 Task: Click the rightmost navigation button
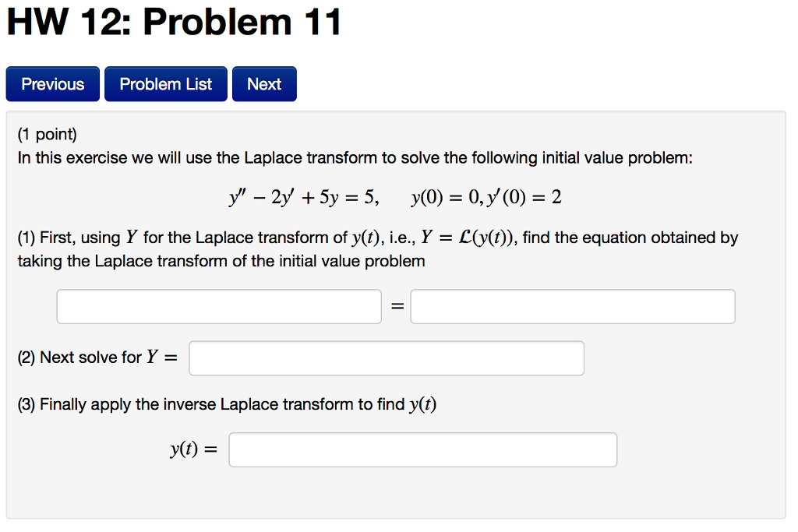click(x=264, y=83)
